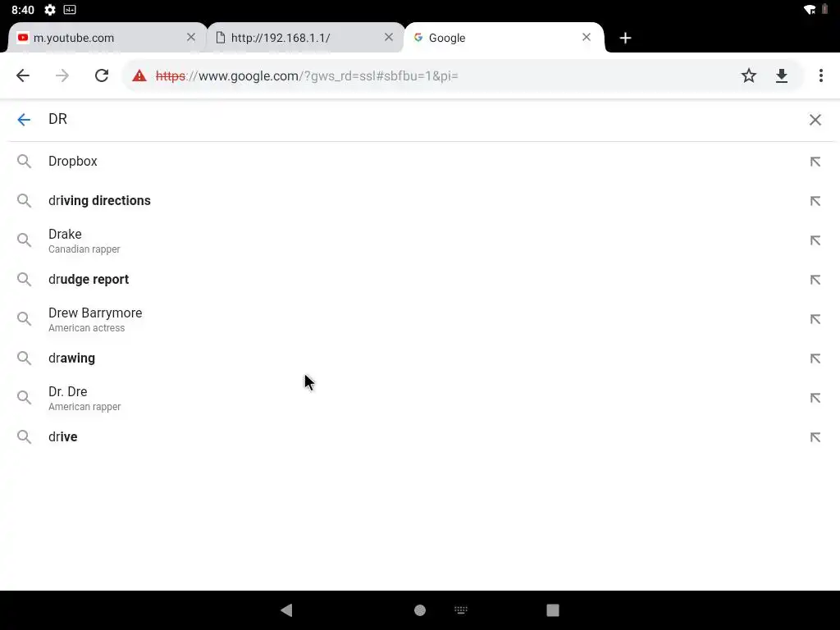Select the driving directions suggestion
840x630 pixels.
420,200
